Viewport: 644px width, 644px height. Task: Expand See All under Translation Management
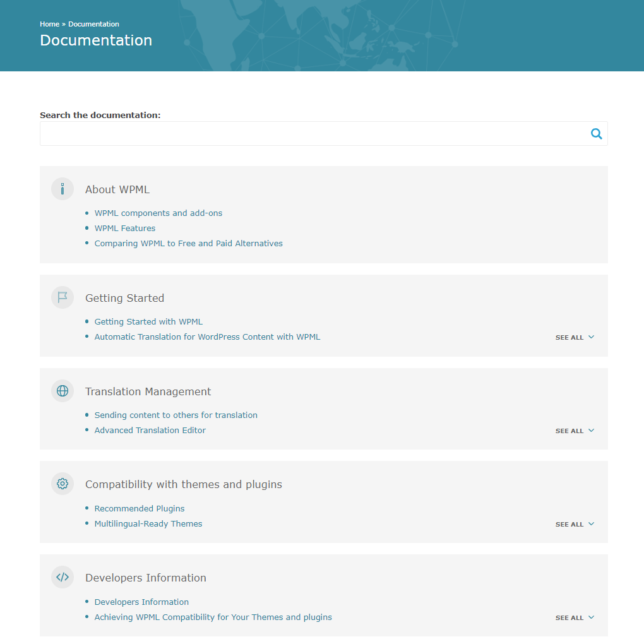tap(575, 431)
